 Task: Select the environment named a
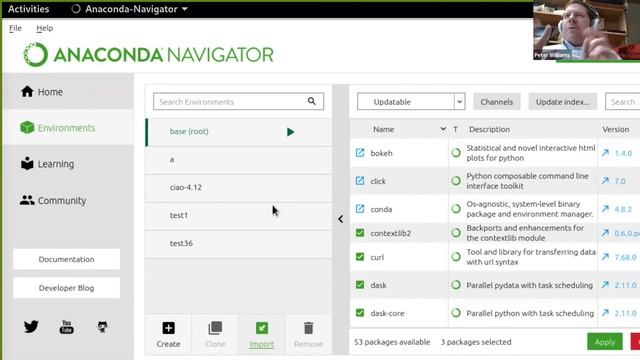pyautogui.click(x=238, y=160)
